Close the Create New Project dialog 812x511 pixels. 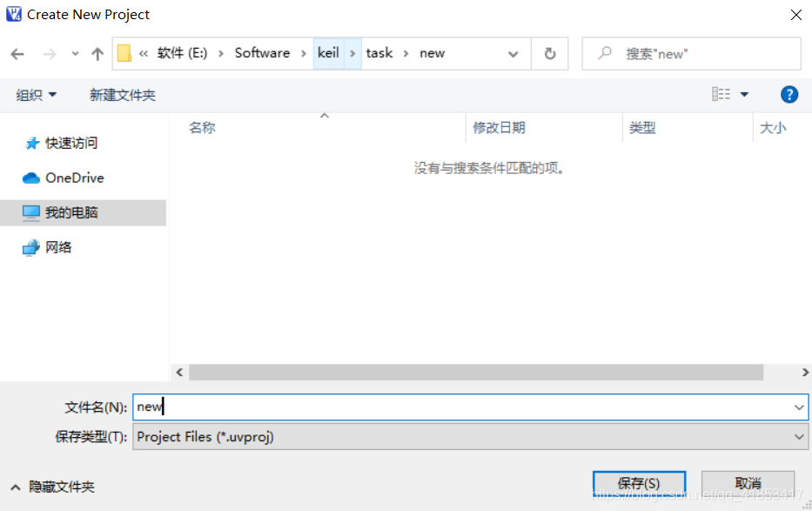[x=796, y=15]
